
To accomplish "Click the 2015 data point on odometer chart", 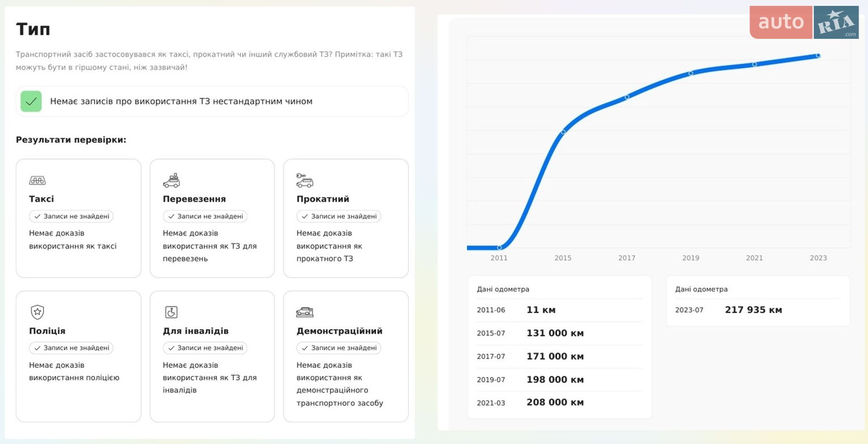I will coord(563,132).
